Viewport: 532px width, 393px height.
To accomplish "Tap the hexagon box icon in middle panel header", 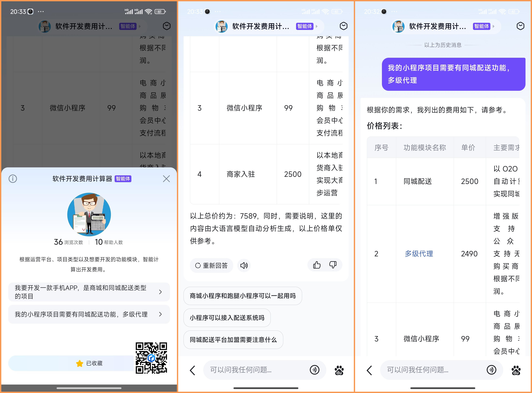I will pos(343,26).
